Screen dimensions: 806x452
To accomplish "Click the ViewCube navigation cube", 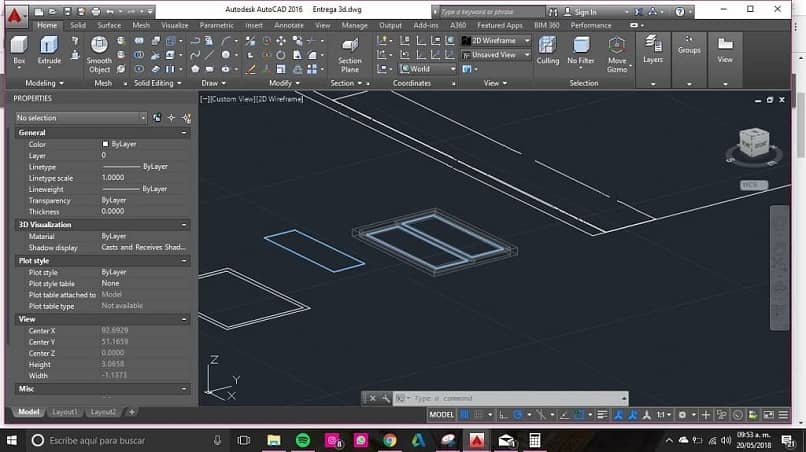I will click(x=754, y=142).
